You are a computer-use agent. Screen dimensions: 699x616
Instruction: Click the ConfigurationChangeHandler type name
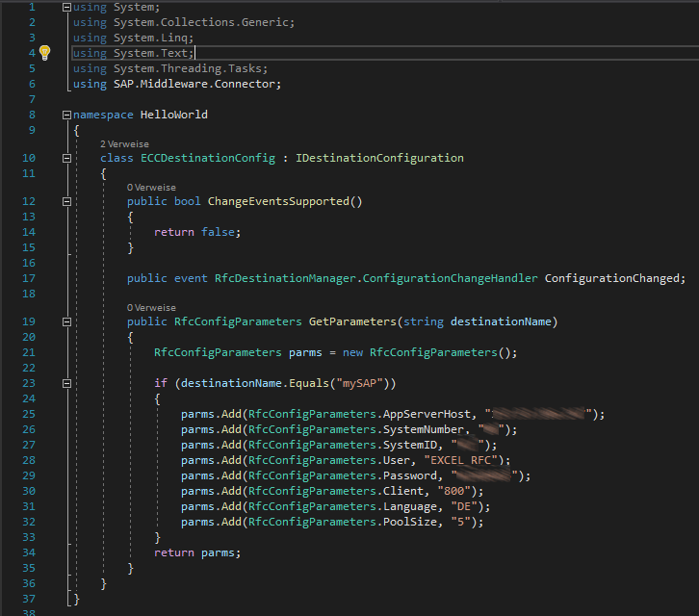coord(450,278)
